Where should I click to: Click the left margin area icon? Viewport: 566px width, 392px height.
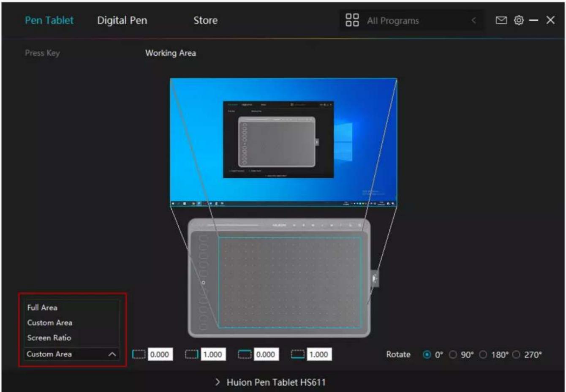pos(139,354)
